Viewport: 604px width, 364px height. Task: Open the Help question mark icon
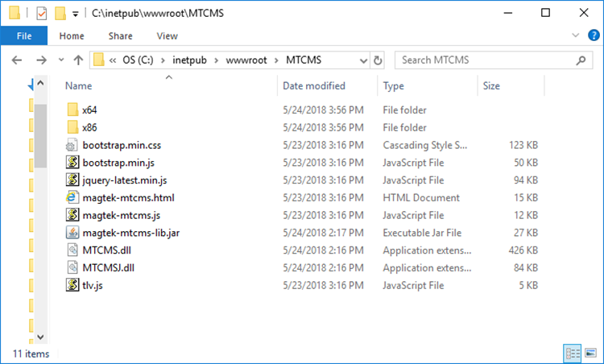pos(594,35)
